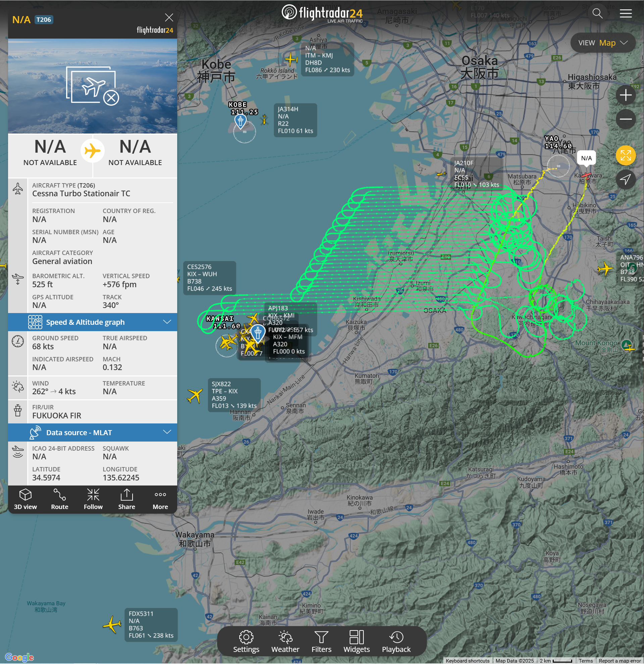
Task: Click the ground speed 68 kts value
Action: tap(43, 347)
